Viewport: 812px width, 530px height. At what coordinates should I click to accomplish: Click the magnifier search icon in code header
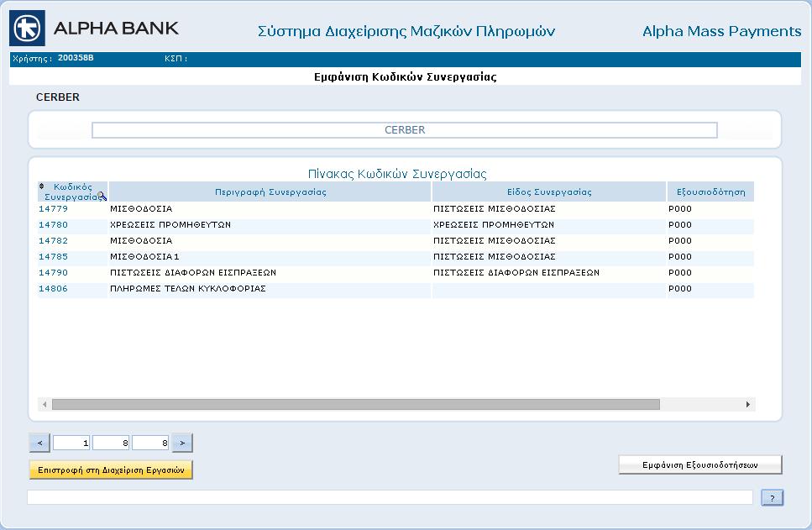tap(102, 197)
